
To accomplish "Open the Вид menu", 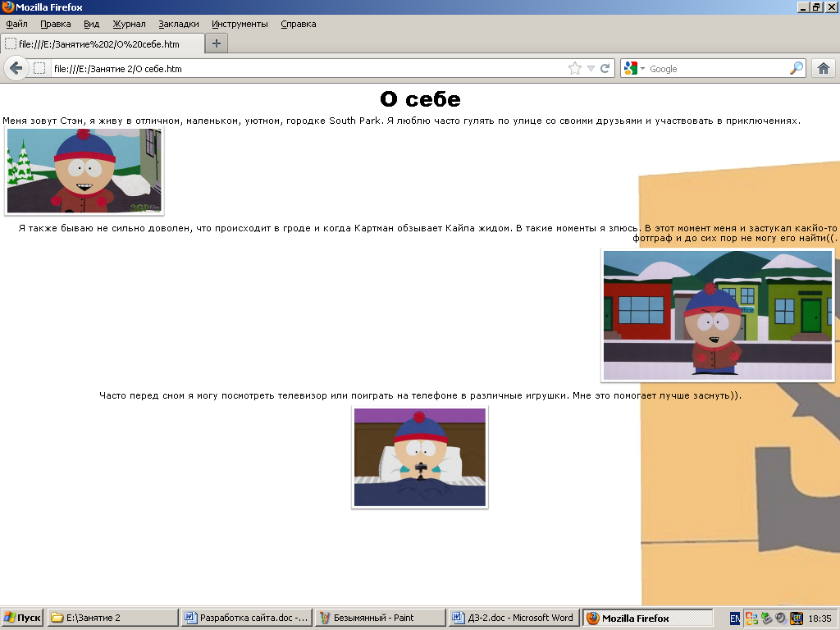I will pos(92,24).
